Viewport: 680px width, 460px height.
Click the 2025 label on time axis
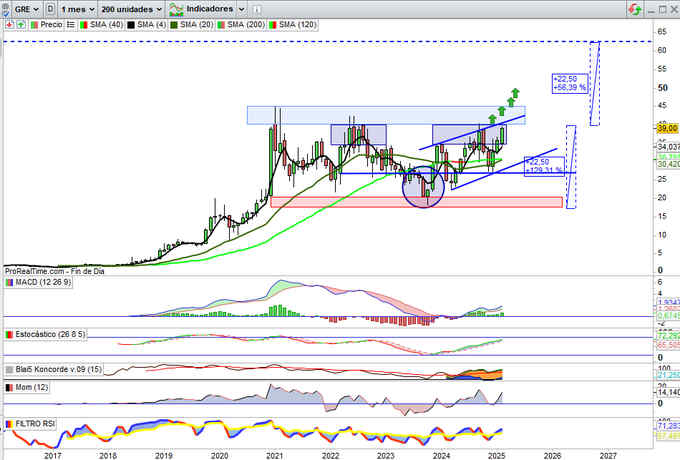point(497,455)
